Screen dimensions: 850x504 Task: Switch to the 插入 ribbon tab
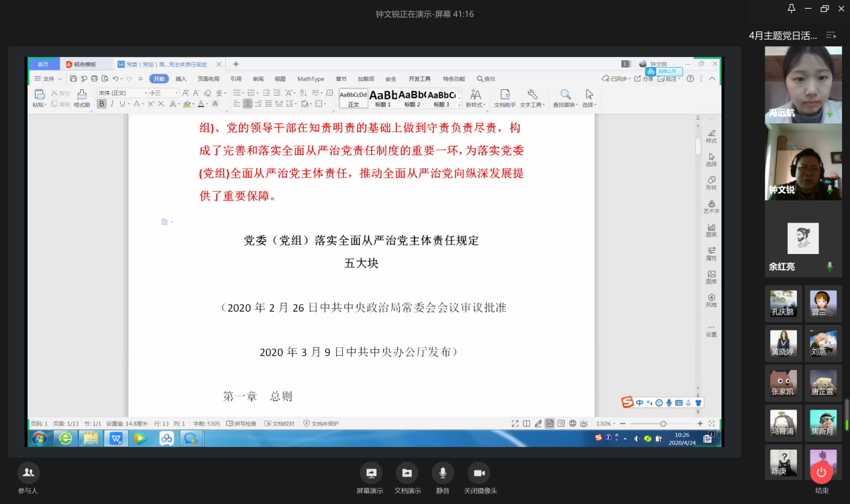[x=181, y=79]
